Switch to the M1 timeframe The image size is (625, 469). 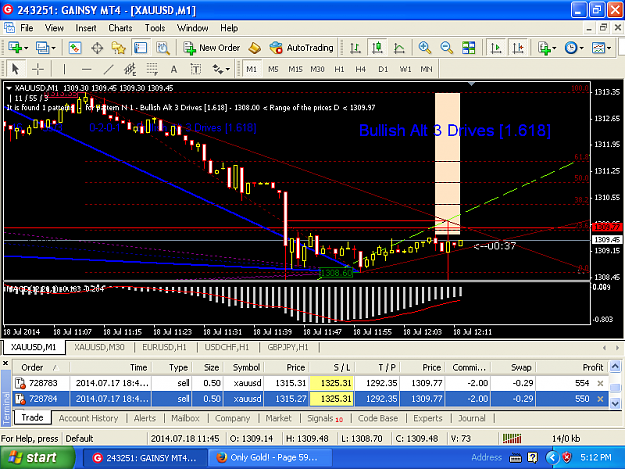[x=252, y=69]
